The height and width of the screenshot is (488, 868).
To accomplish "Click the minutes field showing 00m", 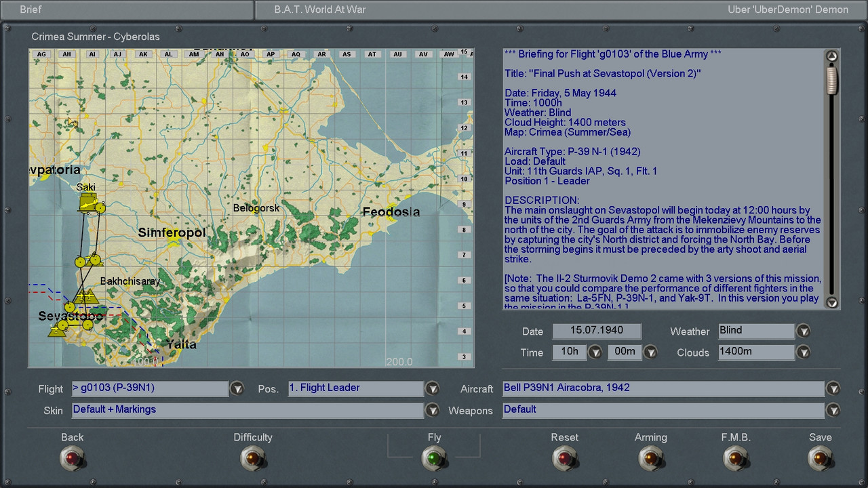I will pyautogui.click(x=625, y=352).
